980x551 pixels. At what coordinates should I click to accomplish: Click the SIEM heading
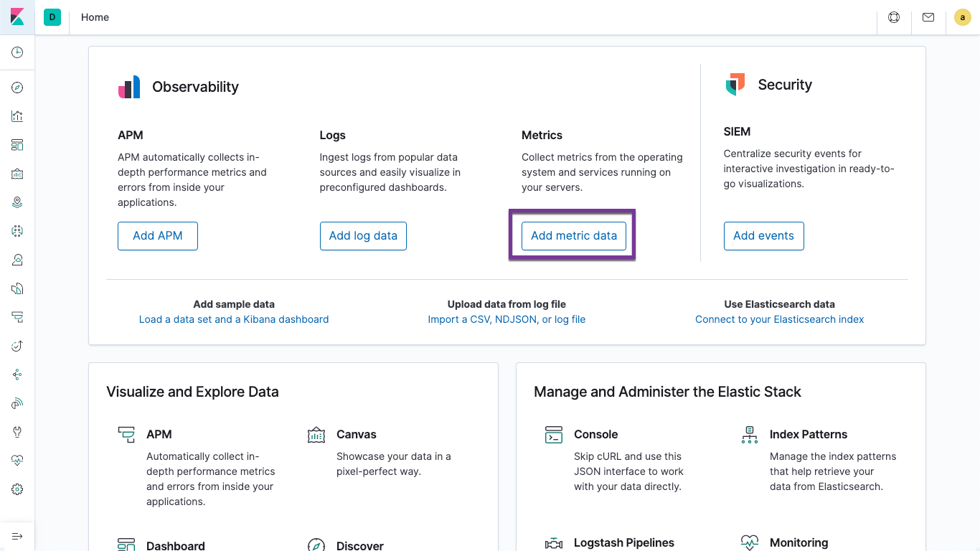point(737,131)
